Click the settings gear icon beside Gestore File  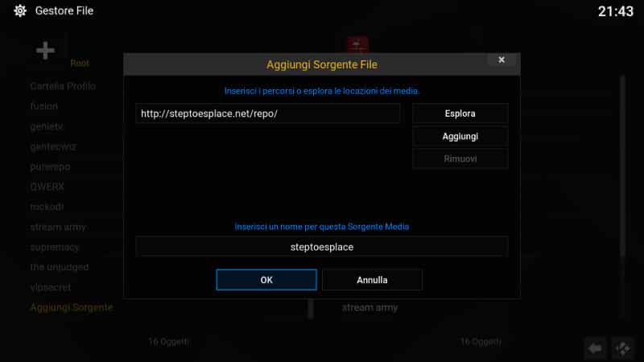(19, 10)
